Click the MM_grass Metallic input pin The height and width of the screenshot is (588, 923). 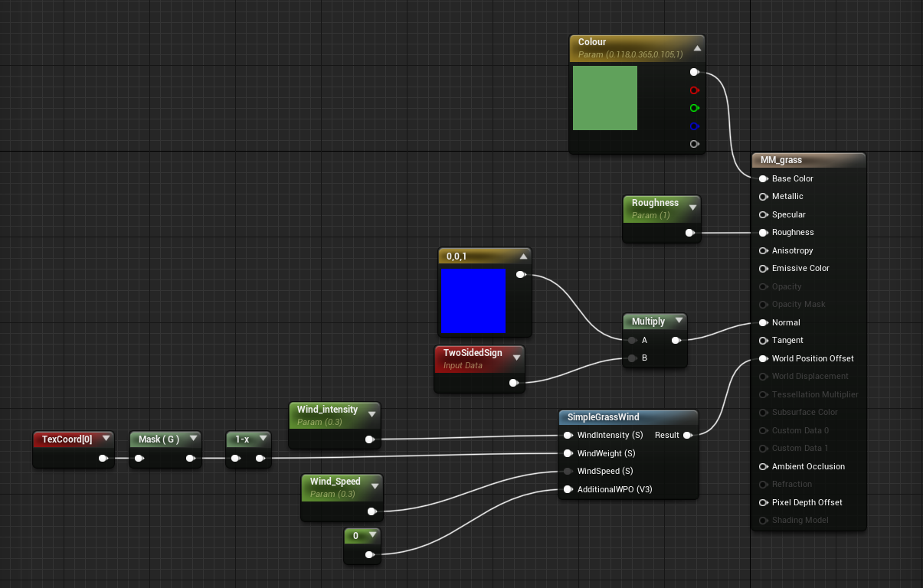(763, 197)
